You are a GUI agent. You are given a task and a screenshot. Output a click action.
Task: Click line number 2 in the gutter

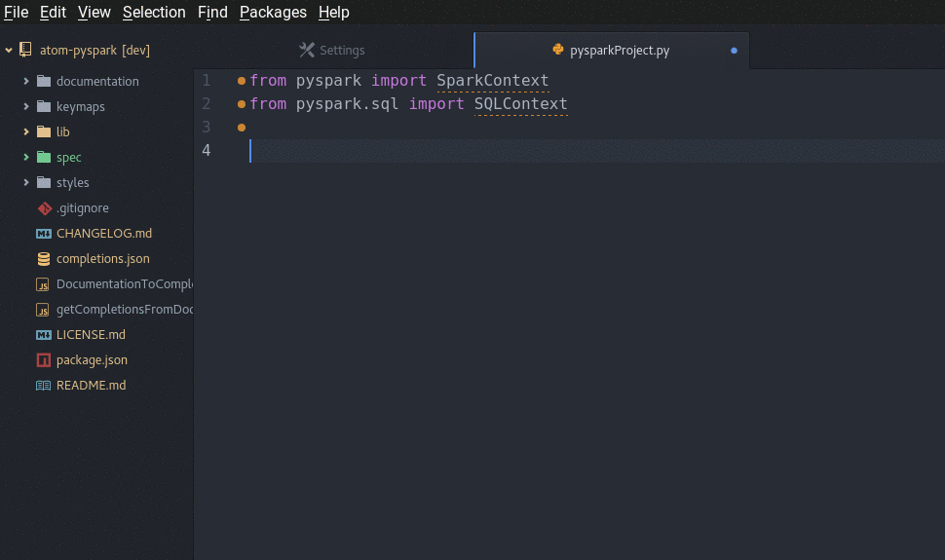pos(207,103)
